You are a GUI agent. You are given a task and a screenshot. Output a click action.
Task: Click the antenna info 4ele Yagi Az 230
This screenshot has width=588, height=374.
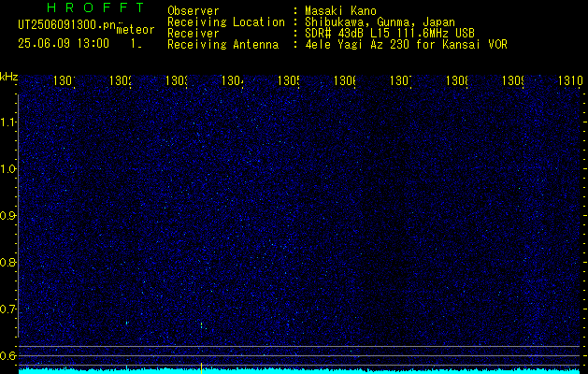pyautogui.click(x=358, y=45)
